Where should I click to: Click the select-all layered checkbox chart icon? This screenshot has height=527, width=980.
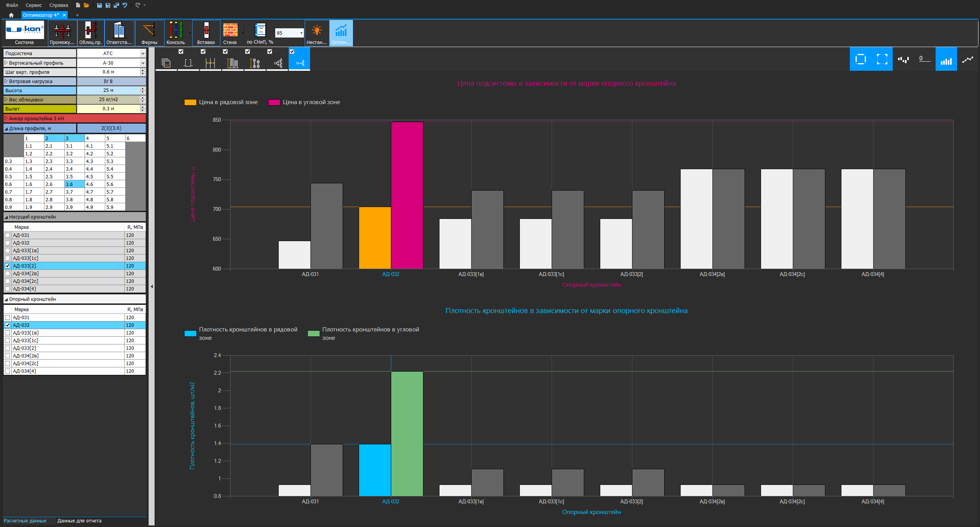166,63
